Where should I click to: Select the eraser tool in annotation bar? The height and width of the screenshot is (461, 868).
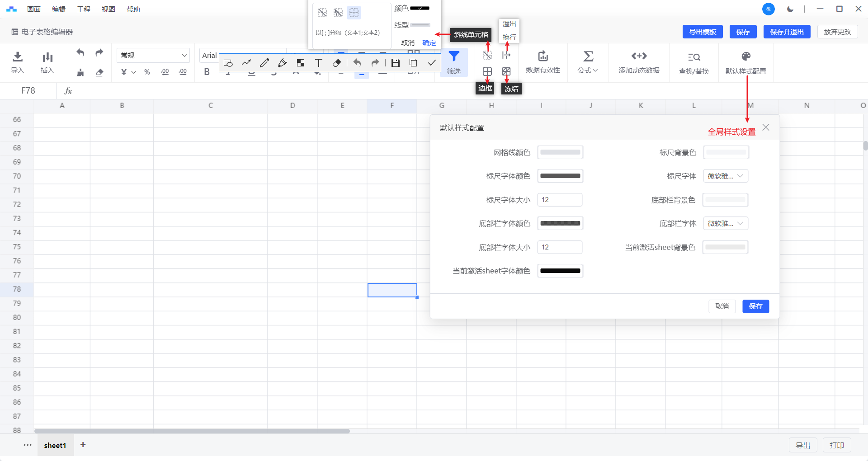tap(337, 63)
